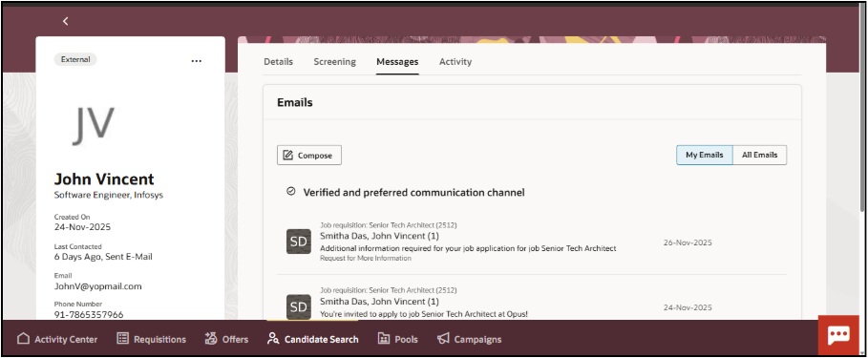
Task: Click the vertical scrollbar on the right edge
Action: tap(862, 106)
